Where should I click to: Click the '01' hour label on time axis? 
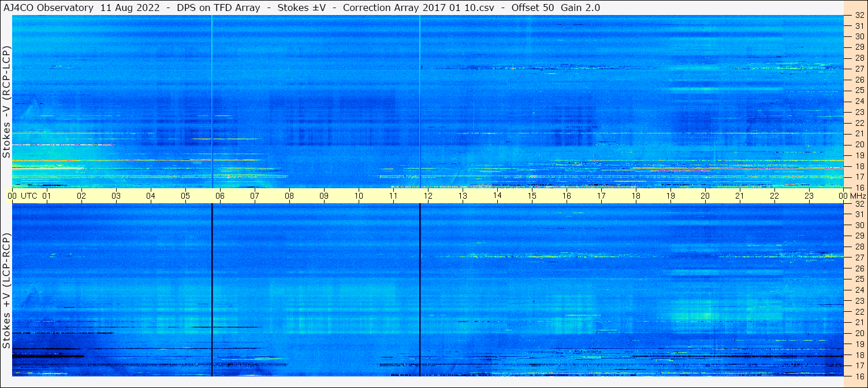click(47, 196)
